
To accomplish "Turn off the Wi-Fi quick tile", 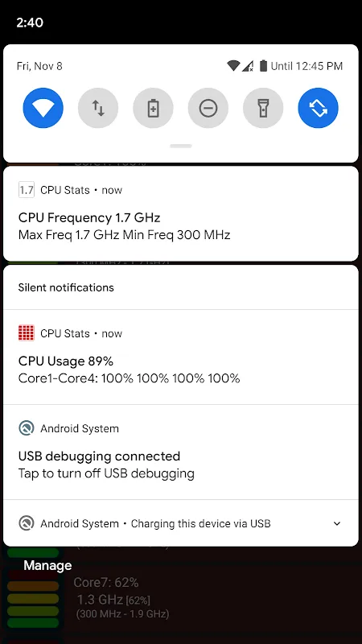I will pos(43,108).
